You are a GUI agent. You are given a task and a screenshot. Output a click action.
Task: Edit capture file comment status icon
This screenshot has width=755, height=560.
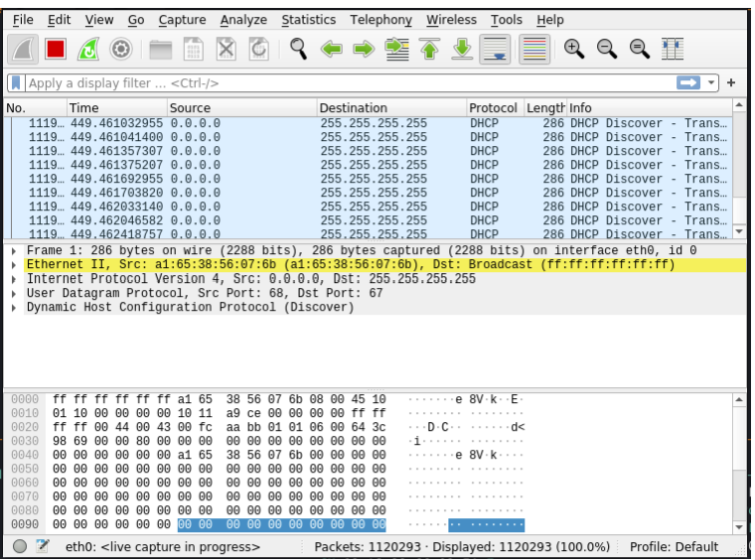pos(43,546)
